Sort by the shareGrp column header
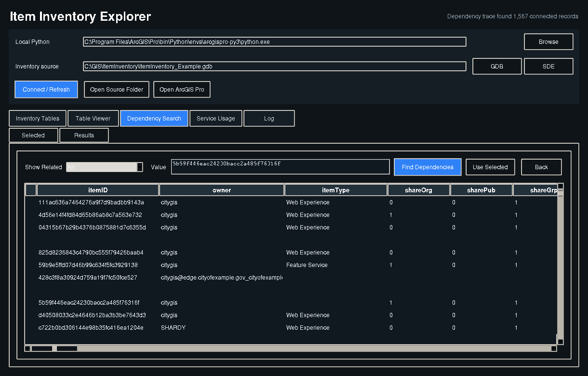 [535, 190]
